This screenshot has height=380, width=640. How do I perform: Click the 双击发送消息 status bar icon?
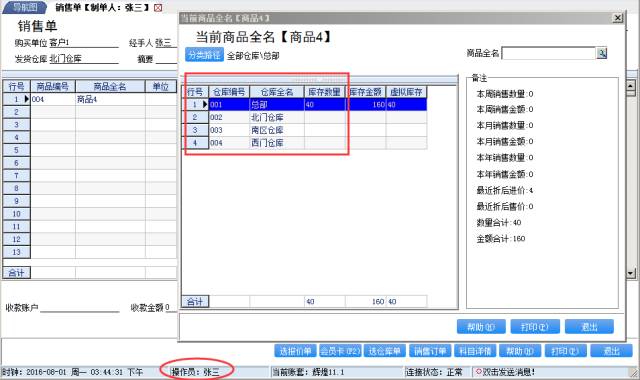coord(479,371)
